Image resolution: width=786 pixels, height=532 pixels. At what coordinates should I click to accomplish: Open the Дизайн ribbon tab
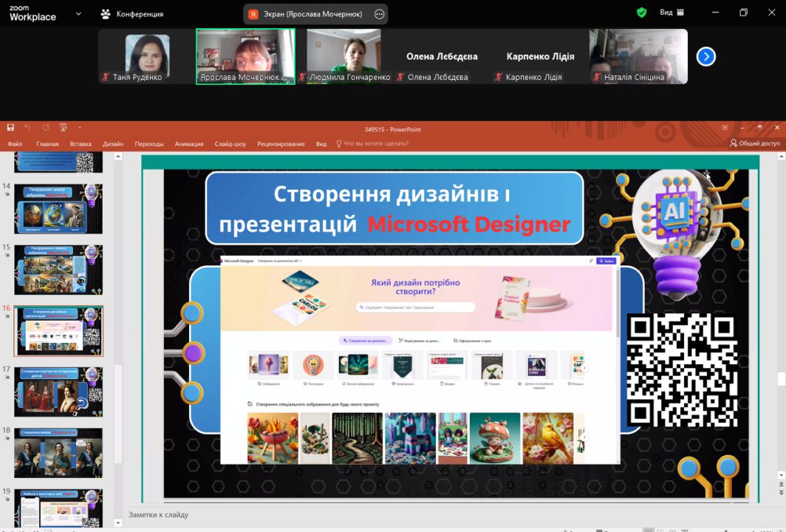point(113,144)
